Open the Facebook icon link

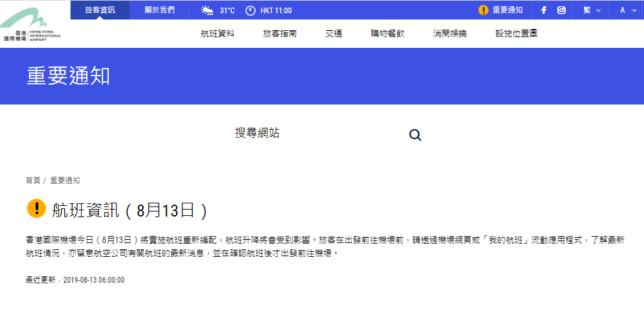pyautogui.click(x=543, y=10)
